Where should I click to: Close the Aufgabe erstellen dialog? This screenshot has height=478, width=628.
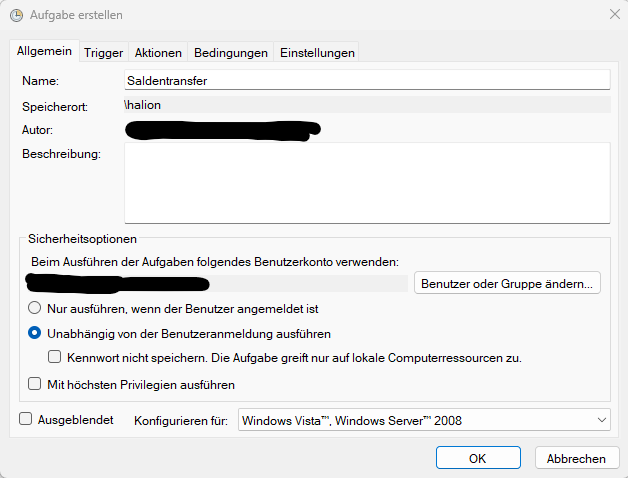613,15
